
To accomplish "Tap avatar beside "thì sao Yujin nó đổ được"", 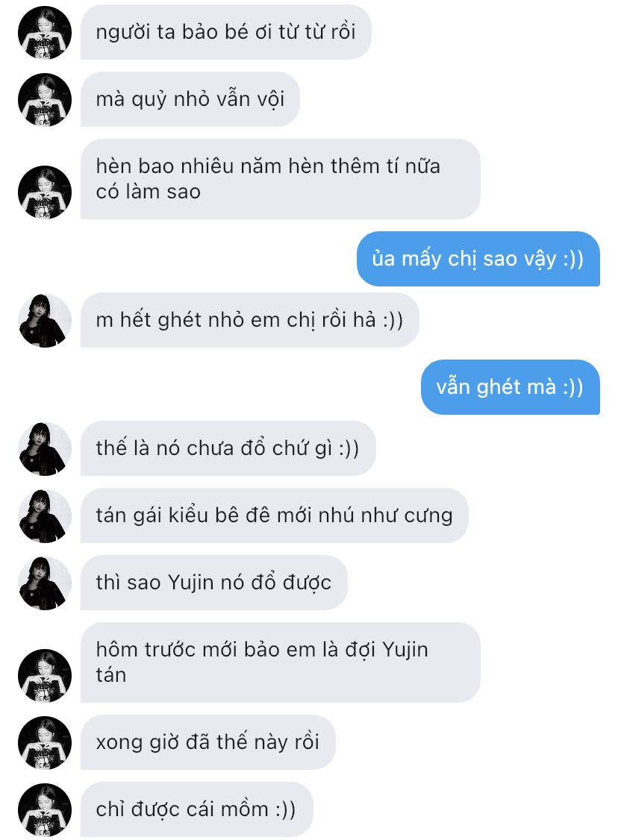I will point(45,583).
